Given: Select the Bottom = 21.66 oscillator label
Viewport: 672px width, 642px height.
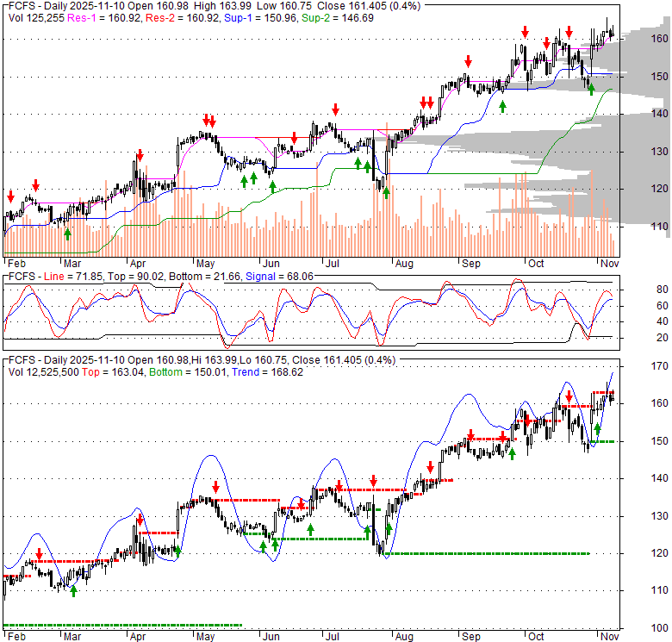Looking at the screenshot, I should [x=205, y=277].
